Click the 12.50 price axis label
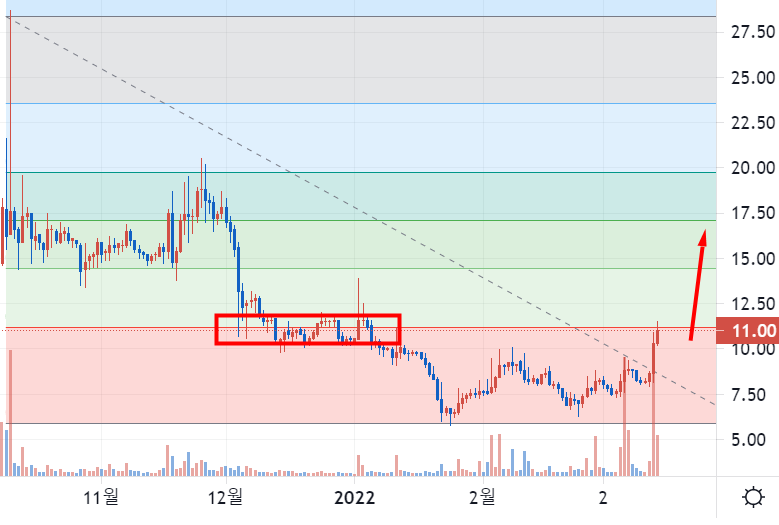This screenshot has height=525, width=779. (x=753, y=304)
